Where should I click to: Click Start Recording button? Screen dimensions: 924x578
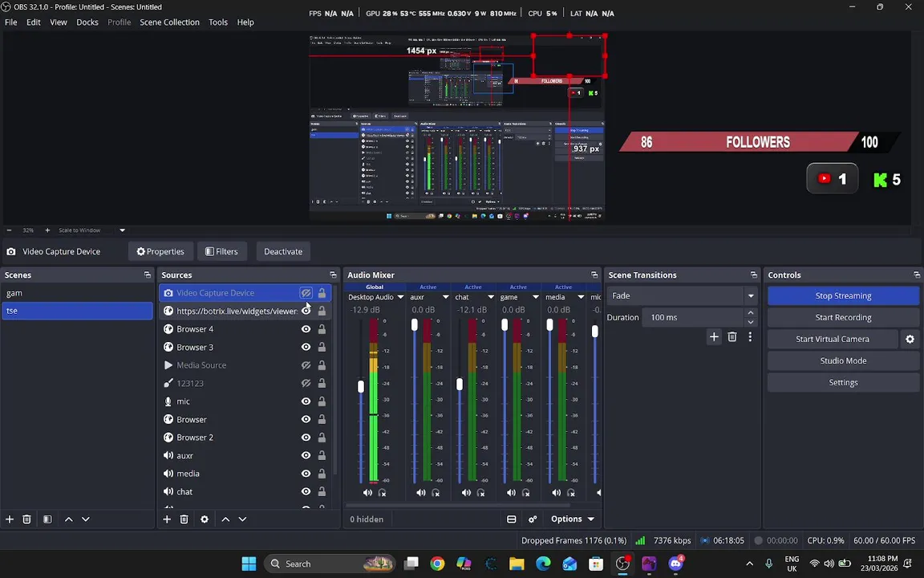[x=843, y=317]
